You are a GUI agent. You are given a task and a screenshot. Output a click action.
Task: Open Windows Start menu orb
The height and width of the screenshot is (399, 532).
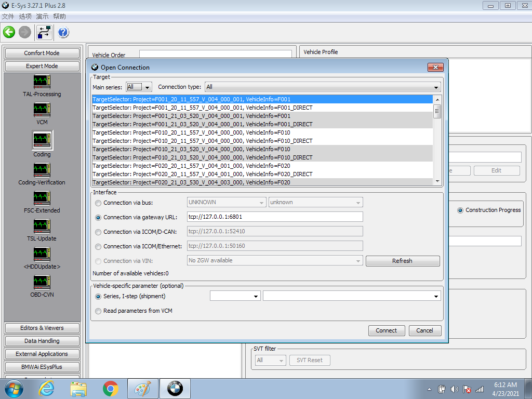14,389
